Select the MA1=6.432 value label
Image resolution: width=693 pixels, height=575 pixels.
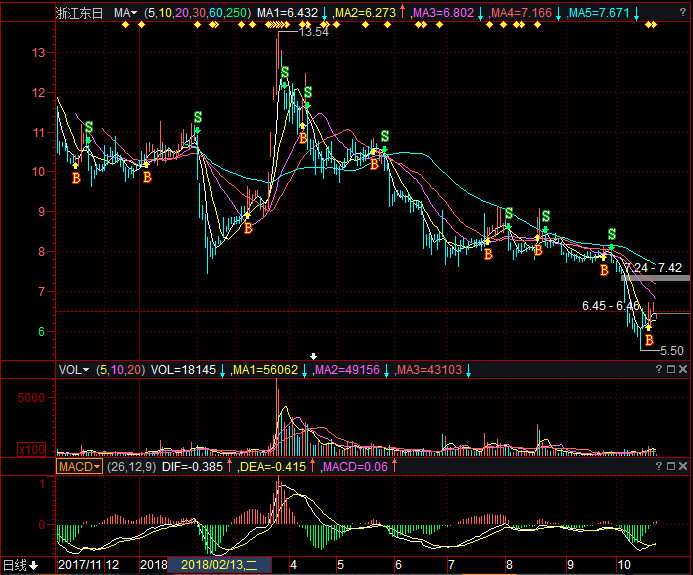pos(287,13)
